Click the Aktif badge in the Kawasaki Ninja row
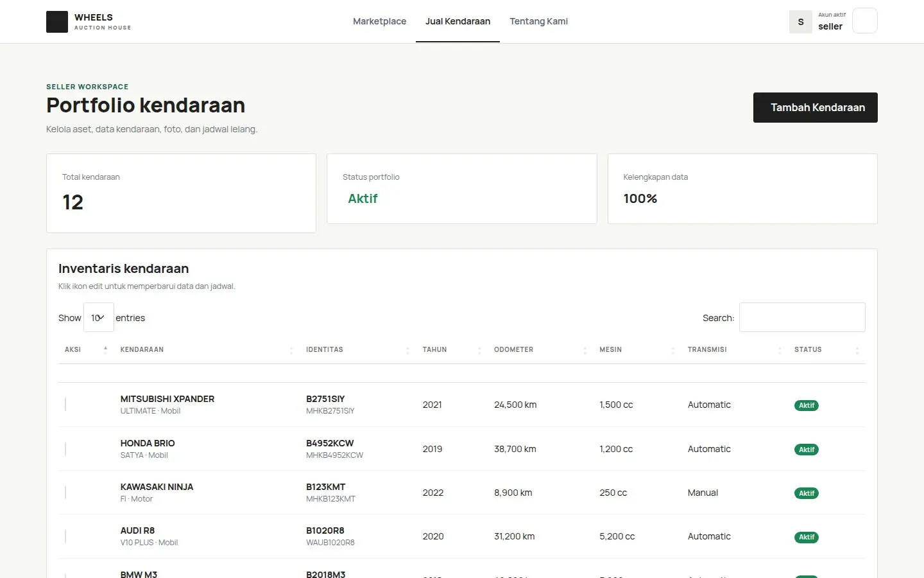924x578 pixels. 807,493
